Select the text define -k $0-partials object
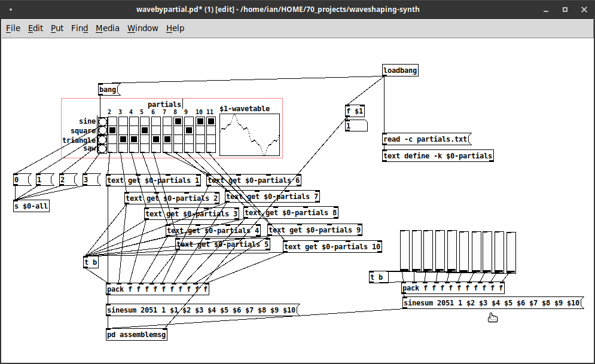The width and height of the screenshot is (595, 364). 438,156
